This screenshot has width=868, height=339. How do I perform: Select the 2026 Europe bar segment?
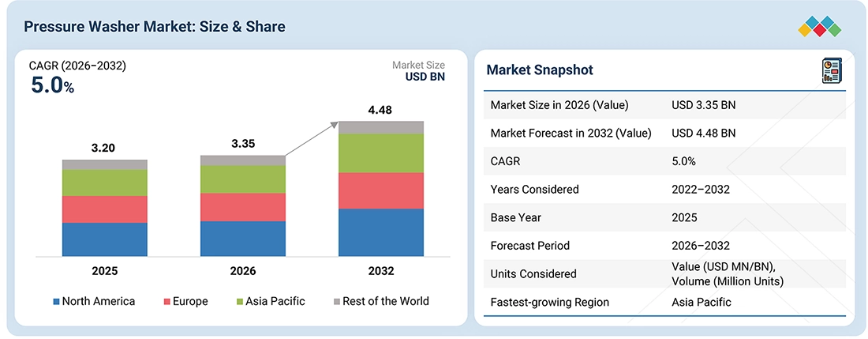coord(243,207)
